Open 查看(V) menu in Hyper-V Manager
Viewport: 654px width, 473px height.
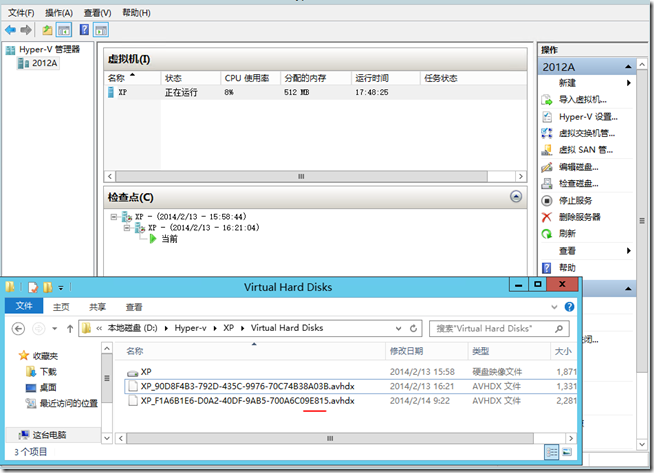pos(97,13)
